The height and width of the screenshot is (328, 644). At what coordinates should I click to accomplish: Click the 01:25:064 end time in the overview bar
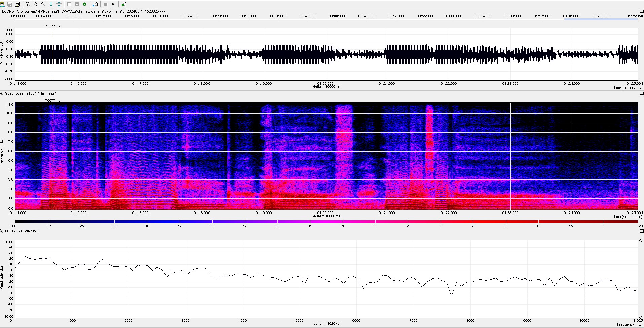(635, 16)
